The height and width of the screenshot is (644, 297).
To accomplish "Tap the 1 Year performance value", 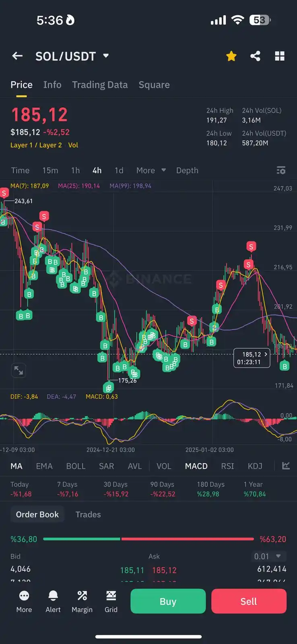I will pos(255,494).
